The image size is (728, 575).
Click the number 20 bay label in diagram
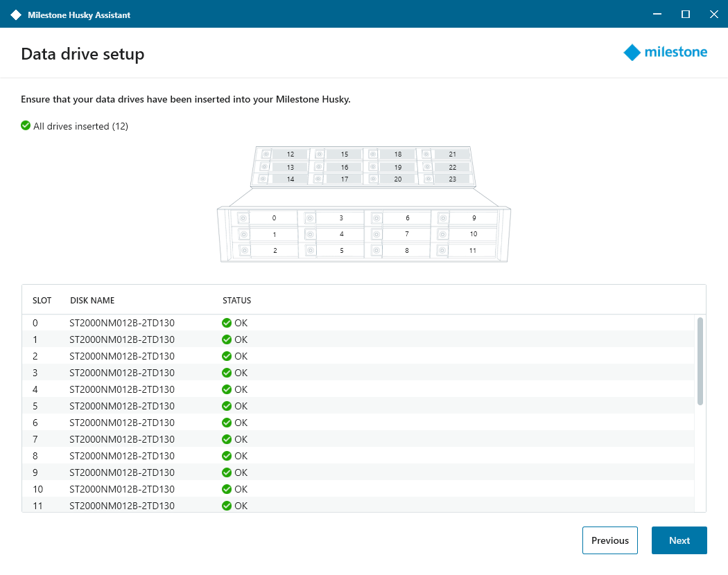click(x=398, y=179)
